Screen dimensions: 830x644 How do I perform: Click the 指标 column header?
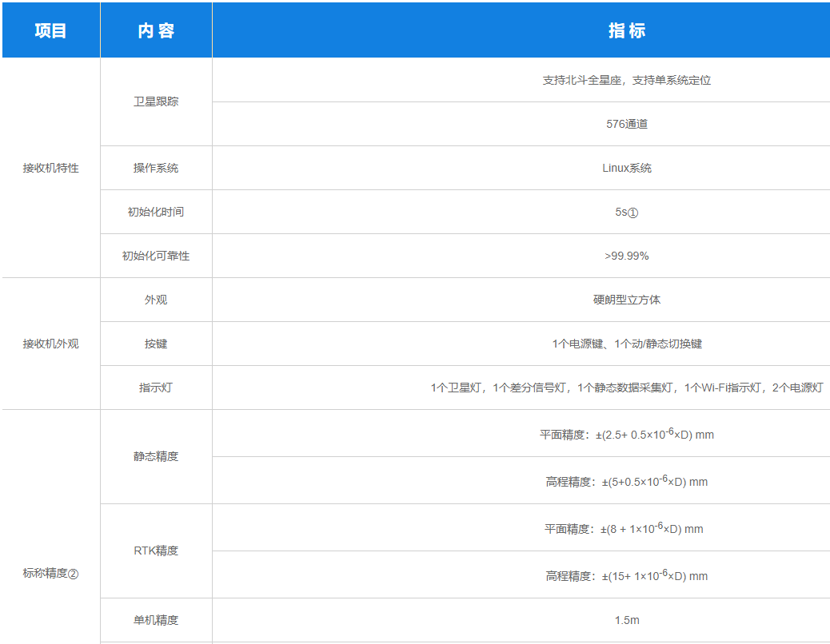[626, 31]
